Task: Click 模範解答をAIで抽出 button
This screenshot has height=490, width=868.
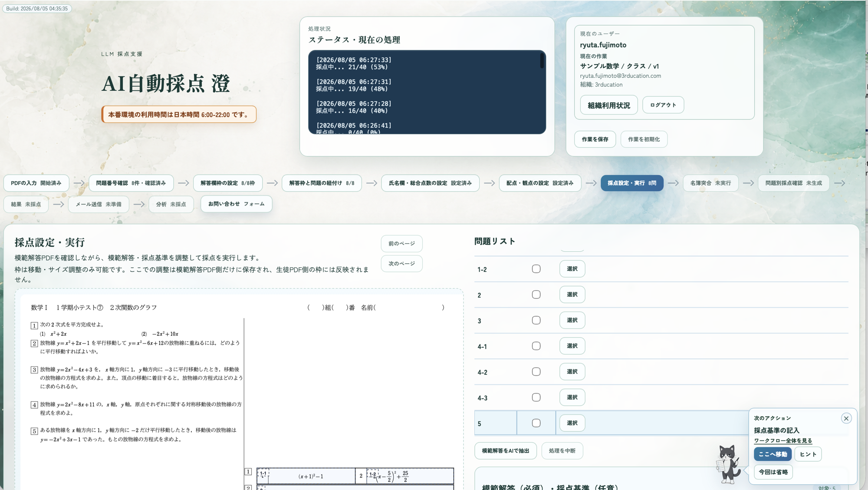Action: click(506, 451)
